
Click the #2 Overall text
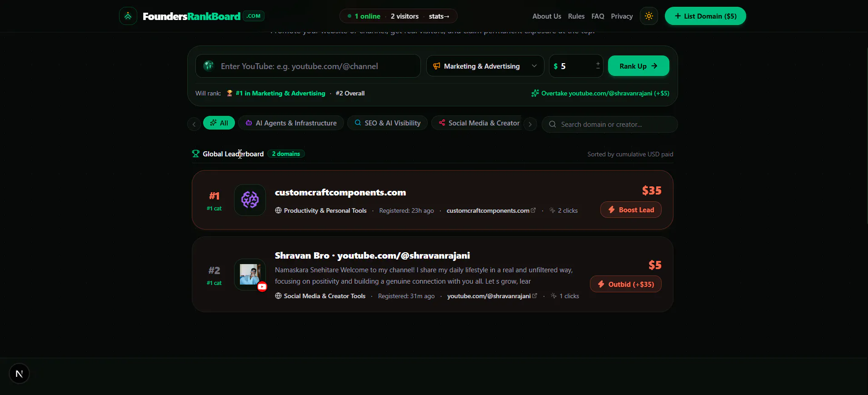click(350, 93)
